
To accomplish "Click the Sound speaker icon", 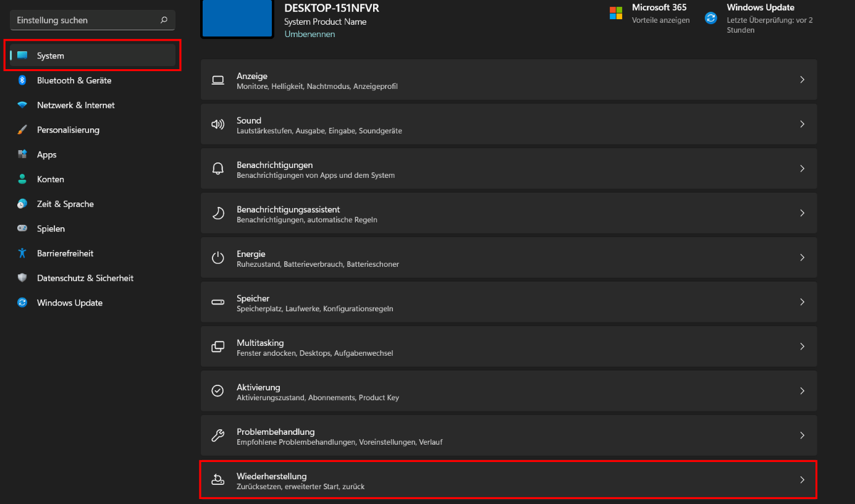I will 217,124.
